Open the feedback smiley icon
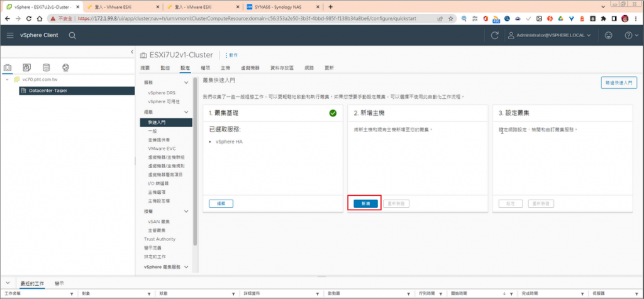This screenshot has width=644, height=299. 608,35
